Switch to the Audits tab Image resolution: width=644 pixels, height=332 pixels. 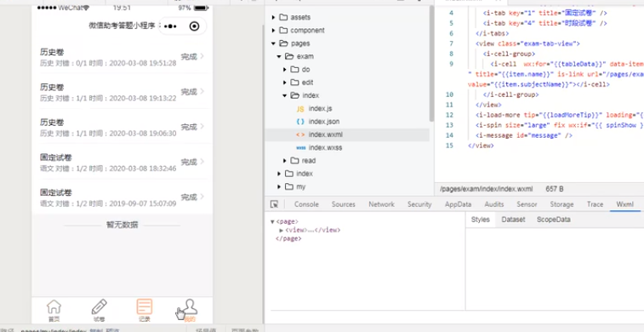coord(494,204)
